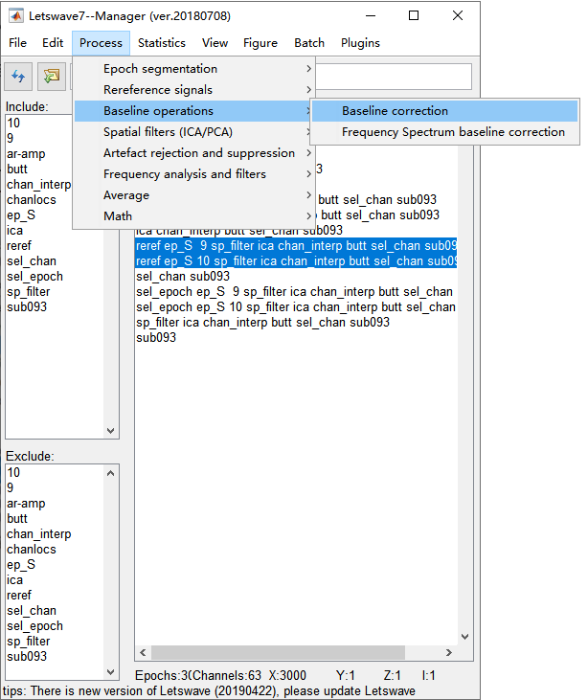Expand Artefact rejection and suppression submenu
The image size is (588, 700).
[194, 153]
